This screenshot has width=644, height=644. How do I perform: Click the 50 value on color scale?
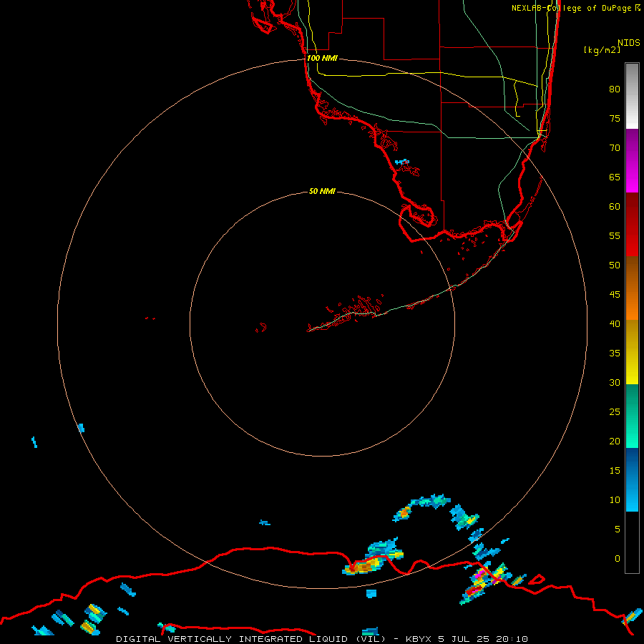click(615, 265)
